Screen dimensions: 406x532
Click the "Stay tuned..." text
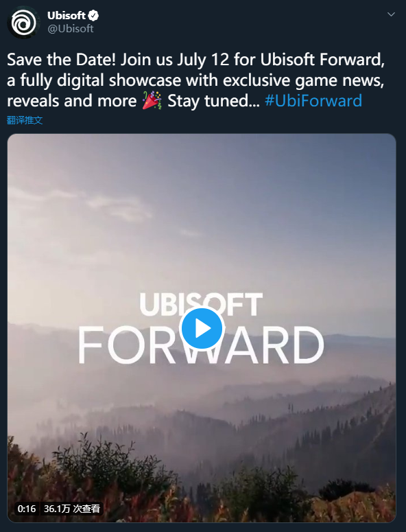pyautogui.click(x=213, y=101)
